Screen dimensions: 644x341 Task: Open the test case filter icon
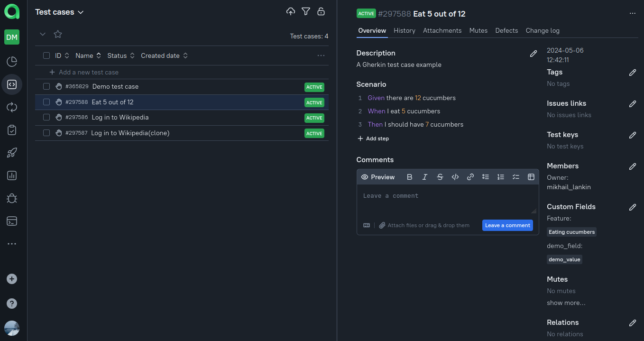tap(306, 12)
